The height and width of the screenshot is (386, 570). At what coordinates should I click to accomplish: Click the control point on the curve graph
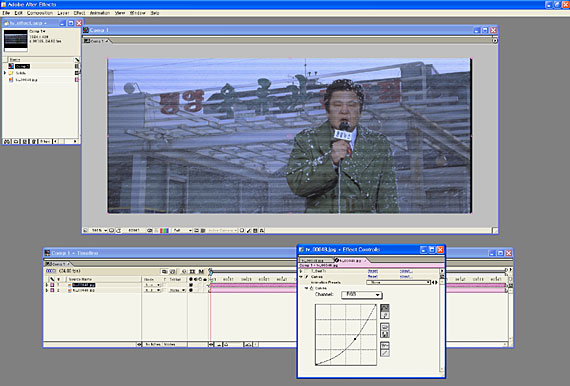pyautogui.click(x=355, y=339)
